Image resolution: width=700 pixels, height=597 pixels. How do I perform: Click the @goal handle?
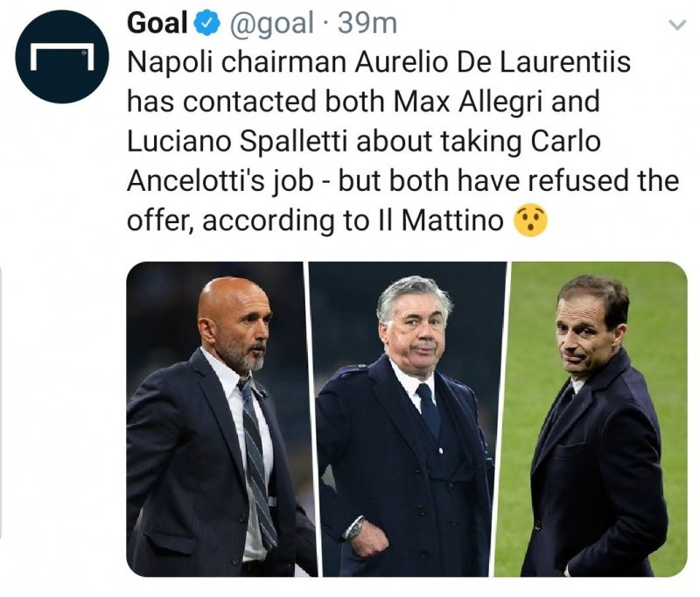pos(271,24)
